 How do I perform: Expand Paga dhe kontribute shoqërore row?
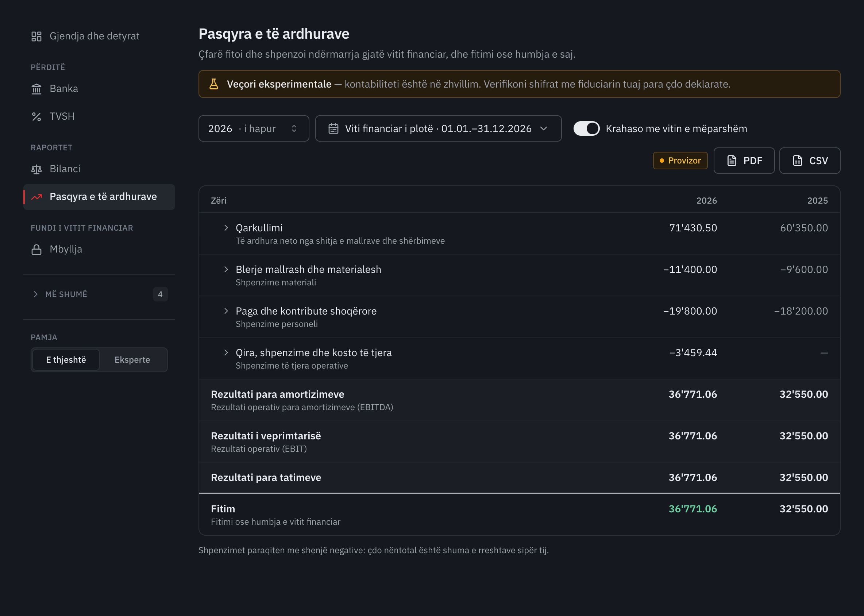[x=226, y=311]
